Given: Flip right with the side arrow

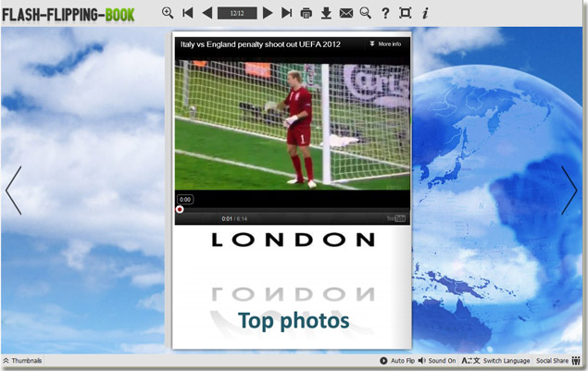Looking at the screenshot, I should (569, 191).
